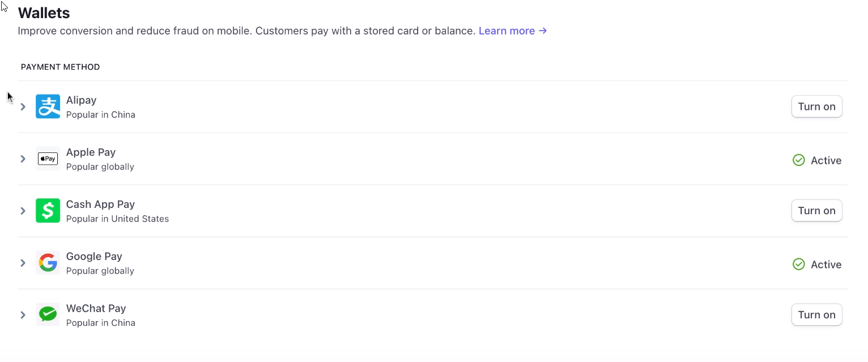
Task: Click Apple Pay's green Active checkmark icon
Action: tap(799, 160)
